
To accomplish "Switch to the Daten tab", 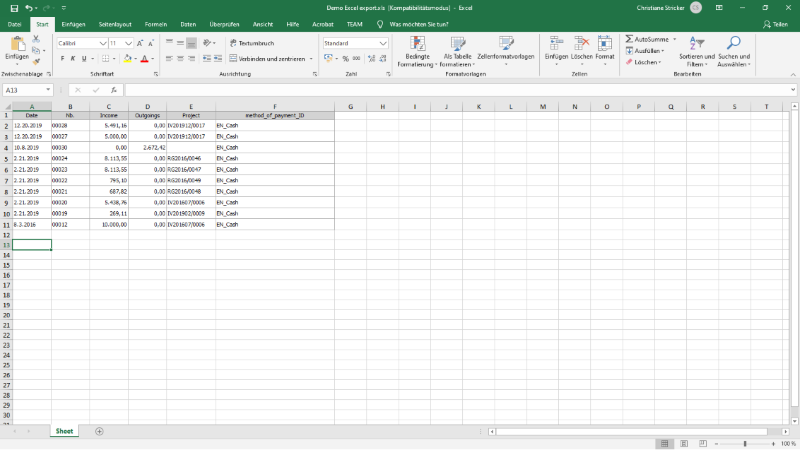I will tap(188, 24).
